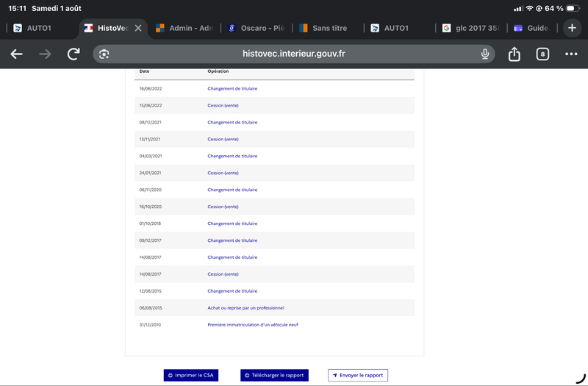Click Cession (vente) dated 24/01/2021
The width and height of the screenshot is (588, 386).
pyautogui.click(x=223, y=173)
